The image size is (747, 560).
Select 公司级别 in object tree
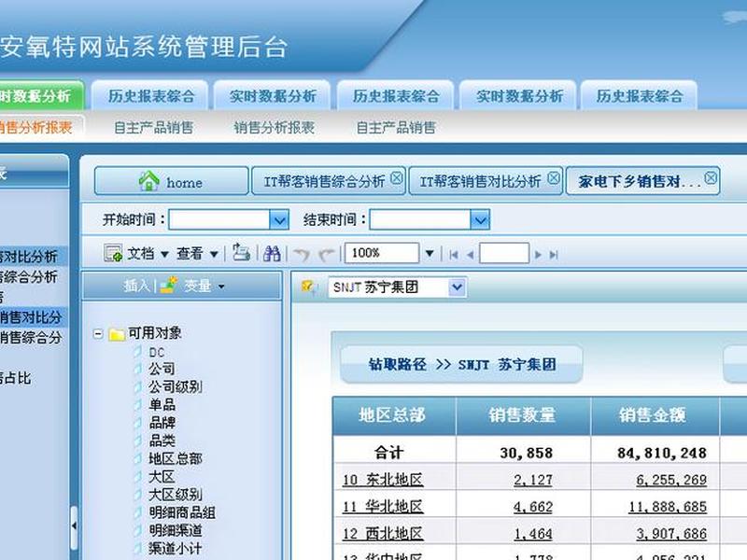[176, 386]
